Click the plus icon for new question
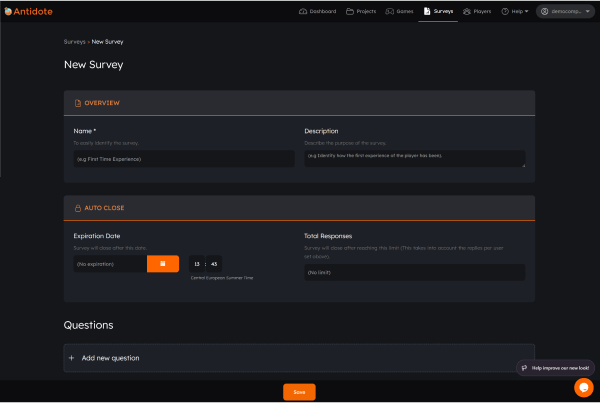This screenshot has width=601, height=403. point(71,358)
